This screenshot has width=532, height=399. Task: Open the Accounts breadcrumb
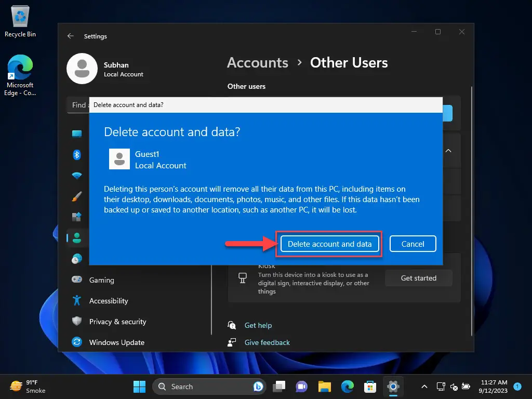tap(257, 62)
